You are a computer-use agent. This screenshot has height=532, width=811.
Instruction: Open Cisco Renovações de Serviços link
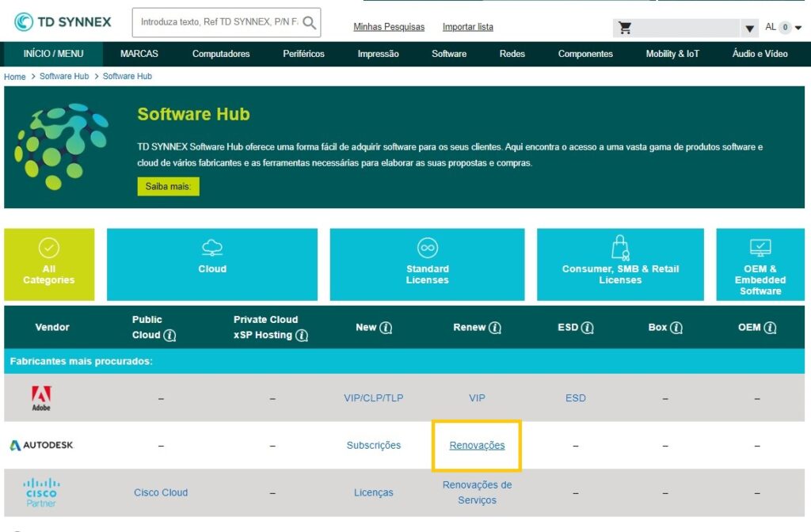point(477,492)
